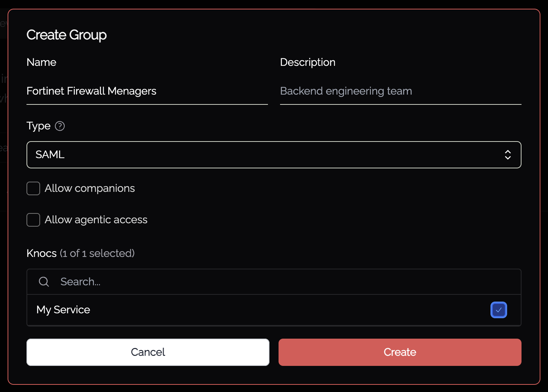Click the magnifier icon in Knocs search
The height and width of the screenshot is (392, 548).
coord(44,282)
